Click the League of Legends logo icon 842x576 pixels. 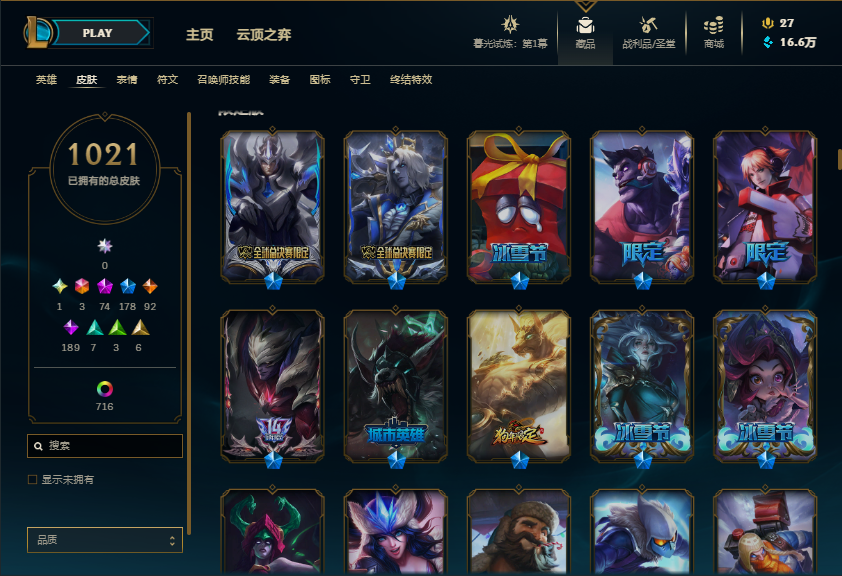37,32
